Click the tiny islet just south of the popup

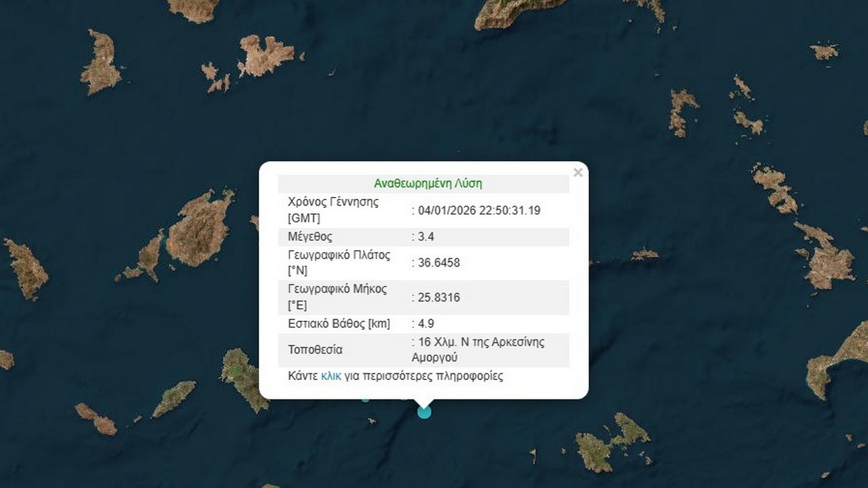click(370, 420)
